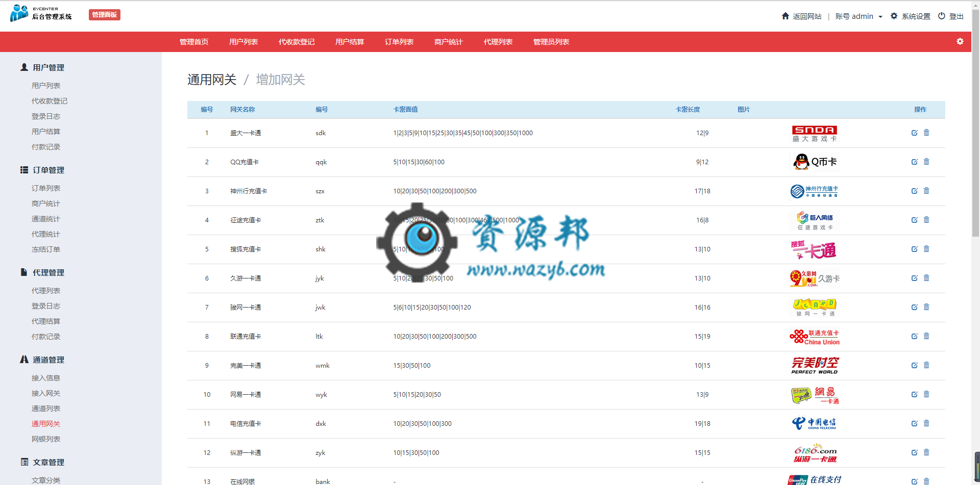Open the settings gear in red navbar
The width and height of the screenshot is (980, 485).
960,41
